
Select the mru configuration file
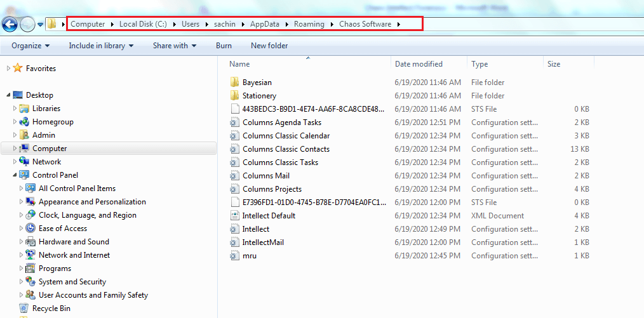coord(250,256)
